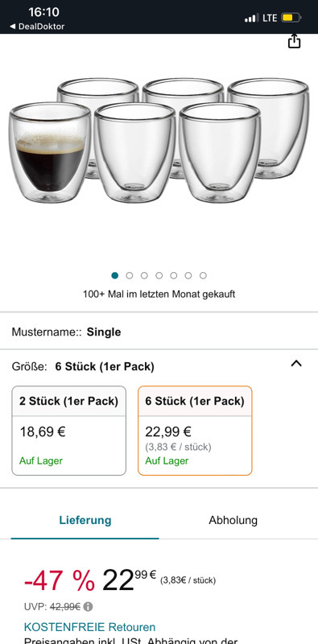Screen dimensions: 318x644
Task: Jump to the last image dot
Action: tap(203, 275)
